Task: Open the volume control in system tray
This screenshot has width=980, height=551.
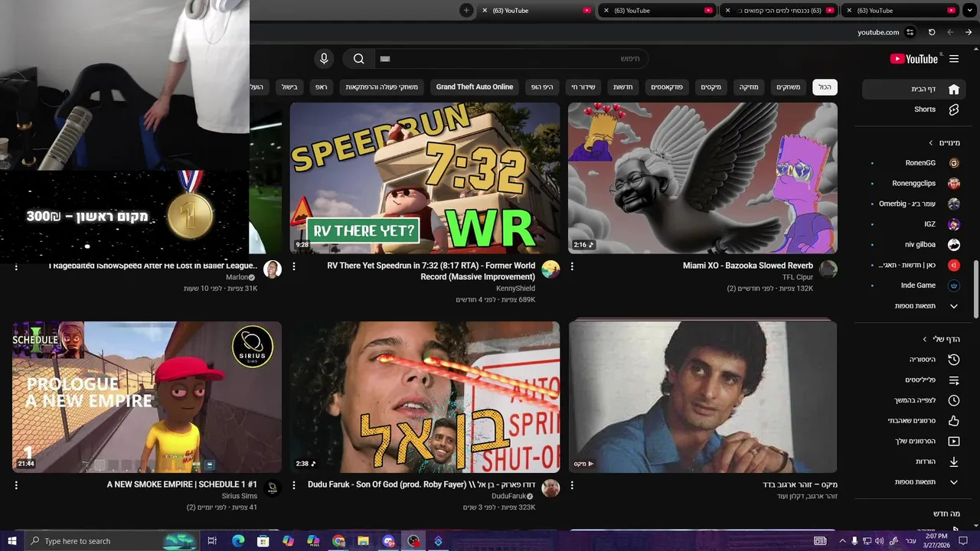Action: [879, 541]
